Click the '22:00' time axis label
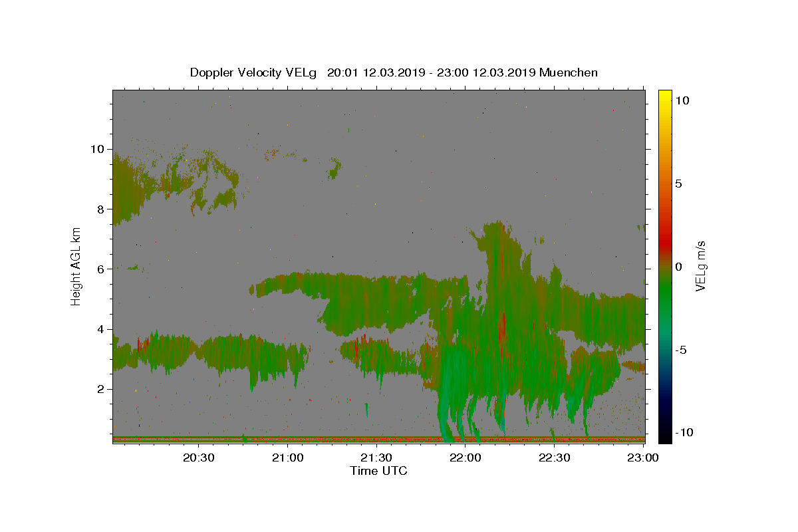Image resolution: width=798 pixels, height=532 pixels. tap(465, 458)
